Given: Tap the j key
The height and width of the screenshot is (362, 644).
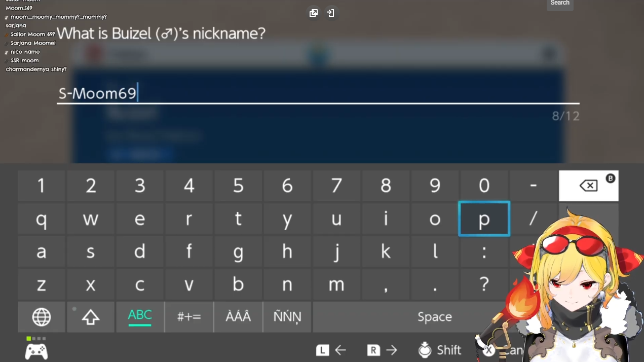Looking at the screenshot, I should click(x=336, y=251).
